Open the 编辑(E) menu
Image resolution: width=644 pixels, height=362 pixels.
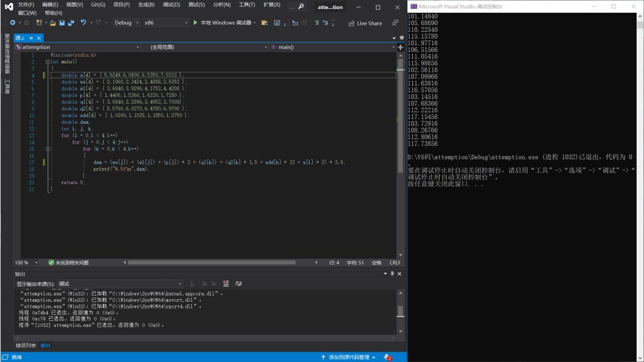click(50, 4)
